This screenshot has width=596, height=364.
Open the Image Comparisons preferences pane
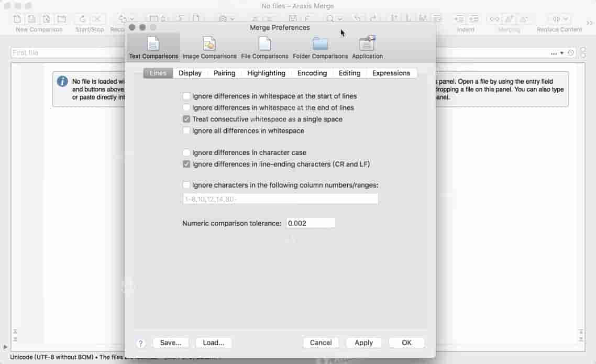[209, 48]
